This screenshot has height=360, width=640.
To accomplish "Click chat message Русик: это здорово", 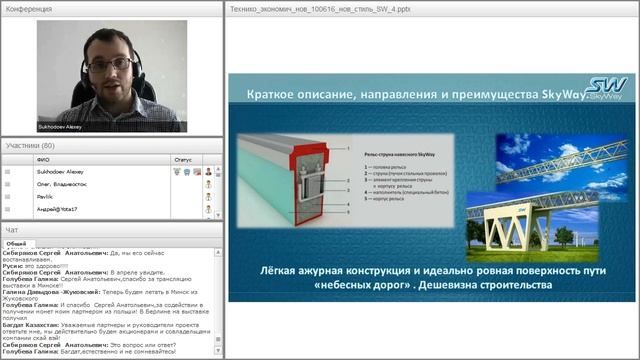I will click(x=35, y=266).
